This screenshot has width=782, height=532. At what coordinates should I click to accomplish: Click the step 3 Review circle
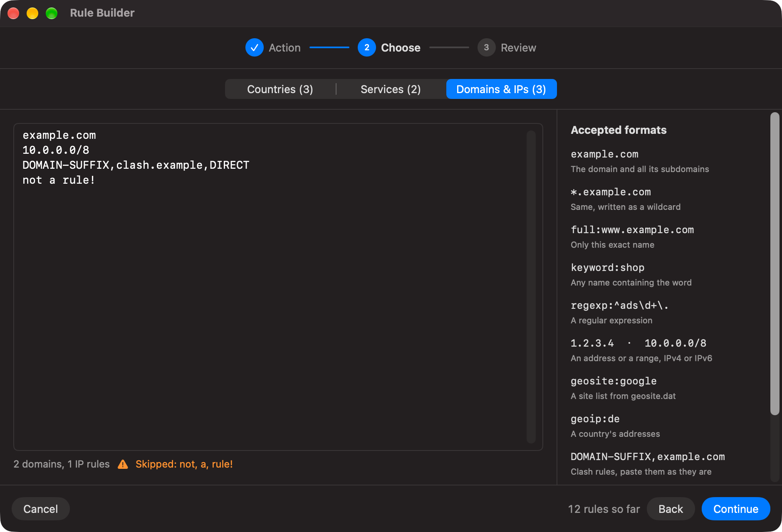(x=486, y=48)
